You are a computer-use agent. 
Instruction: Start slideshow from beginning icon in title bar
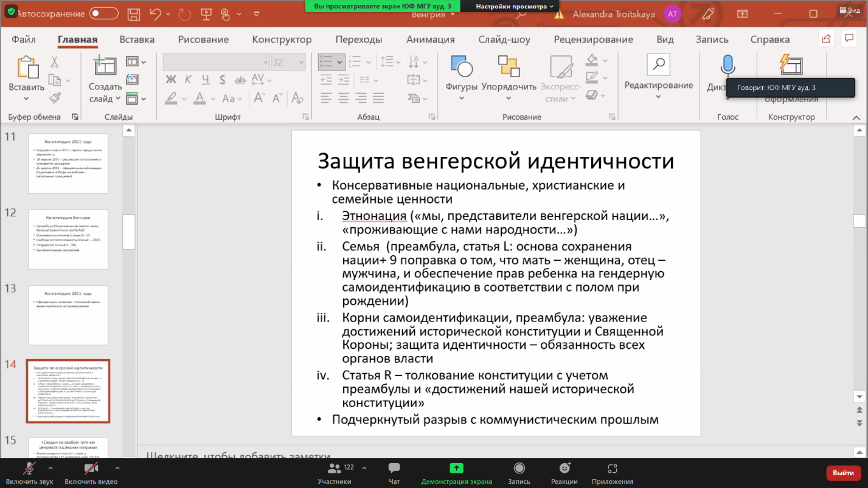point(206,13)
